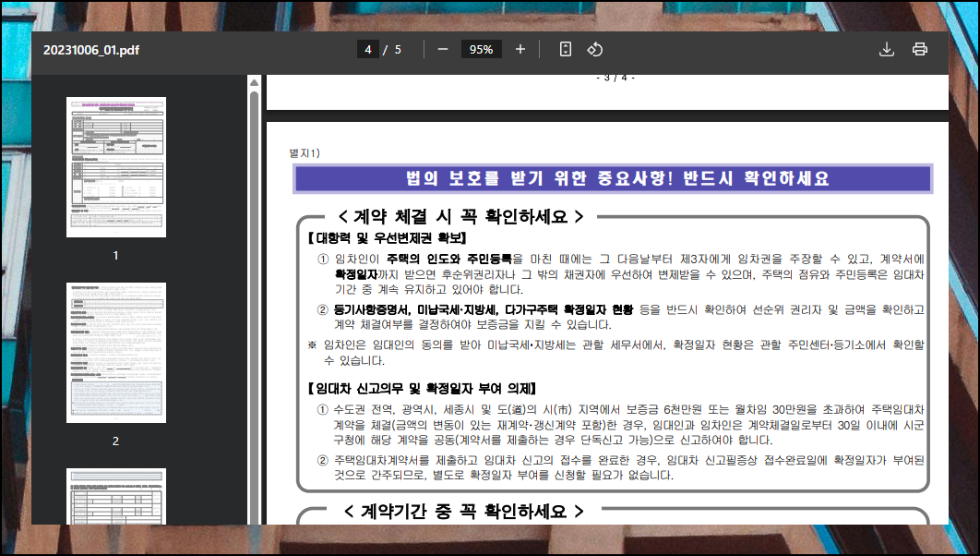The width and height of the screenshot is (980, 556).
Task: Click bold text 주택의 인도와 주민등록
Action: pos(449,259)
